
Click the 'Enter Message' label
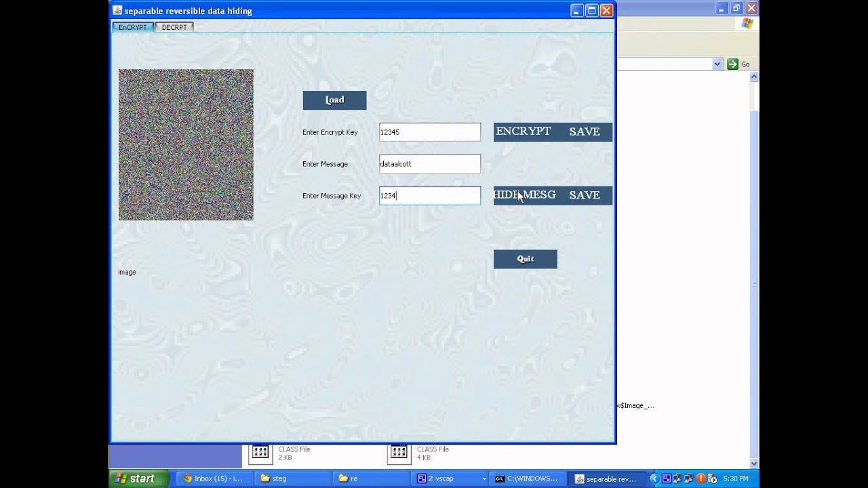coord(325,164)
